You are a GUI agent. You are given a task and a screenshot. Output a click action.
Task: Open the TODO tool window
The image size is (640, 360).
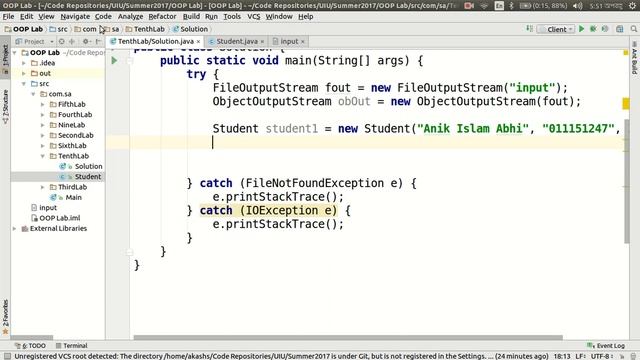31,346
